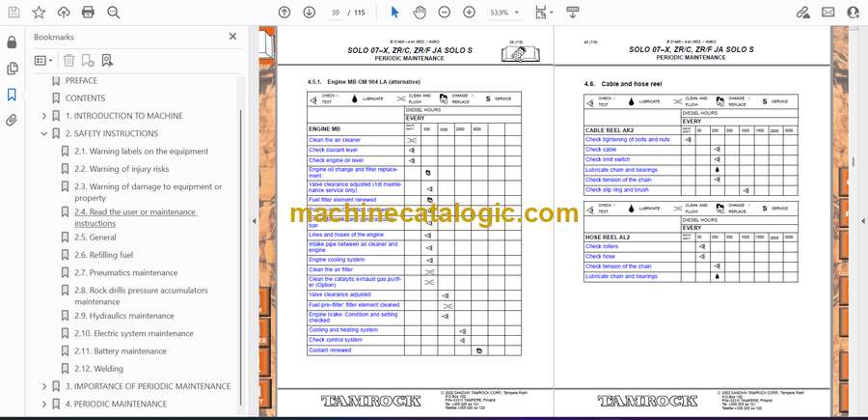This screenshot has width=868, height=420.
Task: Follow 'Check tightening of bolts and nuts' link
Action: tap(628, 140)
